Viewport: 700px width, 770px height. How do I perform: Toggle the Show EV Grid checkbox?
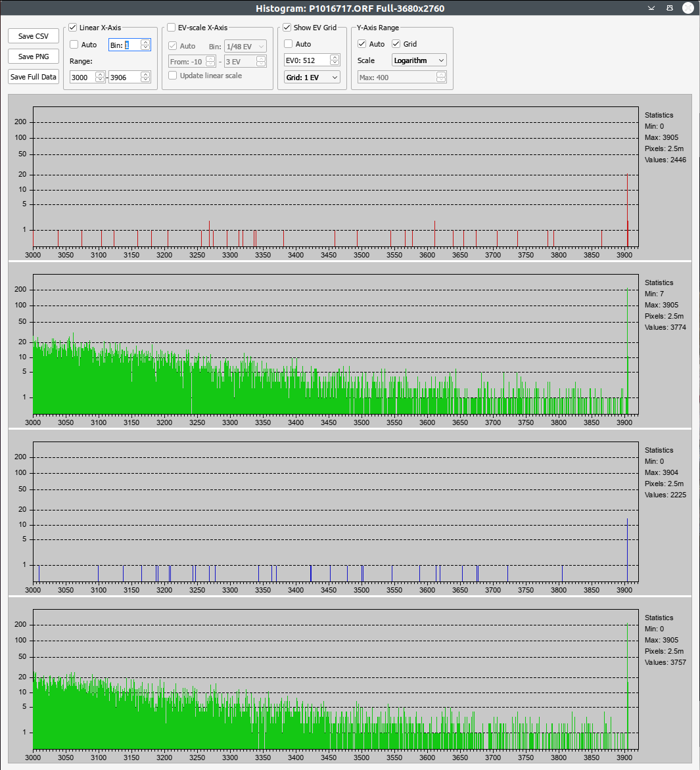coord(287,28)
